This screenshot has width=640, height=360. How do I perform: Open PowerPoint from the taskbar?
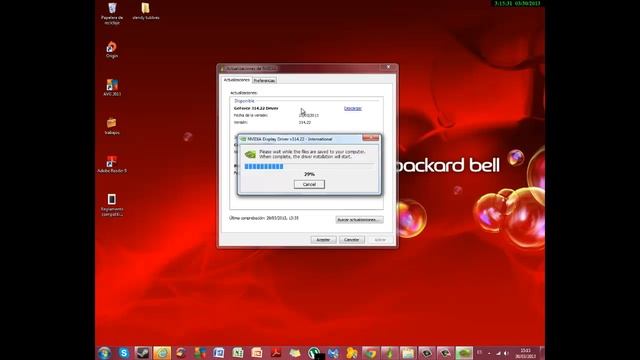(257, 353)
